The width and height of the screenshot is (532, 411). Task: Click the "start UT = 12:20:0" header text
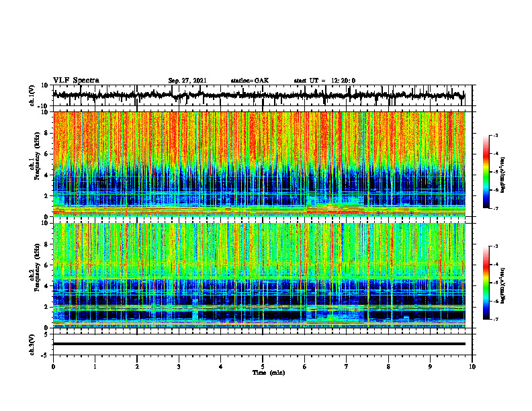point(324,81)
